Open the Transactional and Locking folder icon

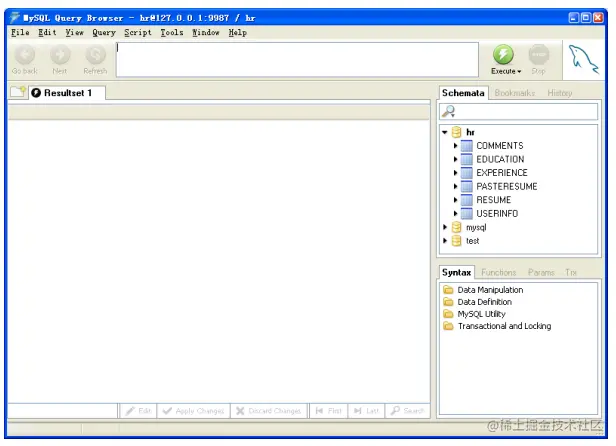tap(448, 326)
